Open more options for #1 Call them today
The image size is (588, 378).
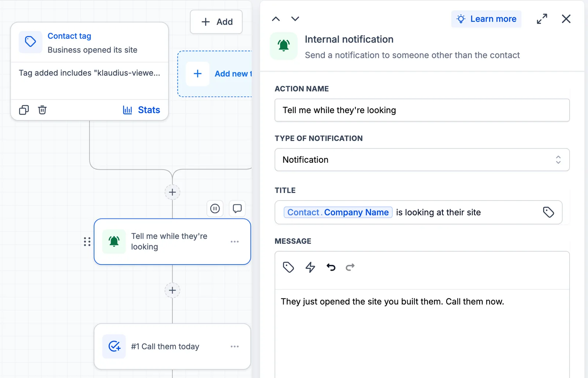pos(235,346)
